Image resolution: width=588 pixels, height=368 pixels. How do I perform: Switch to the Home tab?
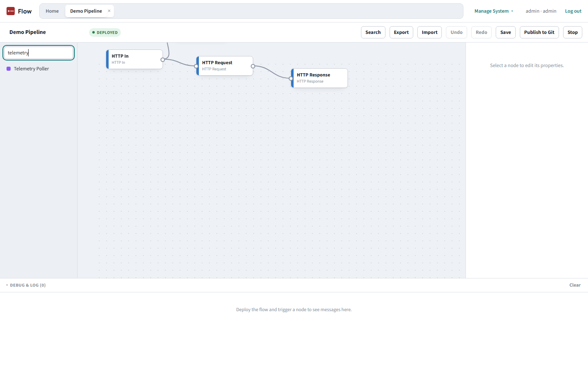52,11
